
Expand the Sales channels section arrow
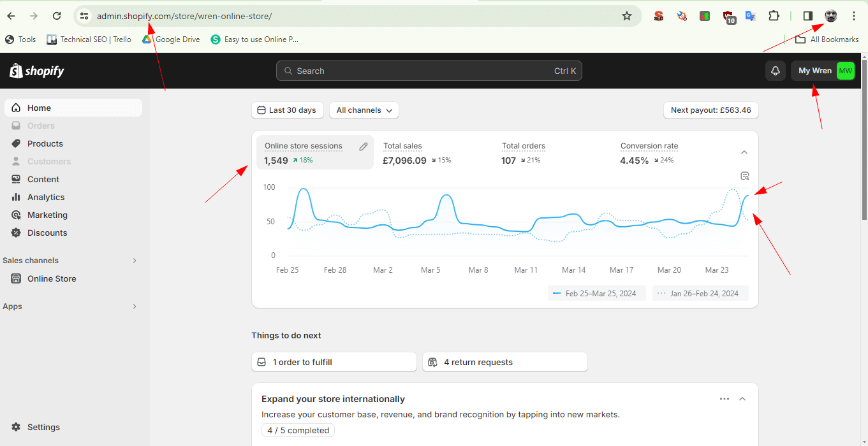(x=135, y=261)
